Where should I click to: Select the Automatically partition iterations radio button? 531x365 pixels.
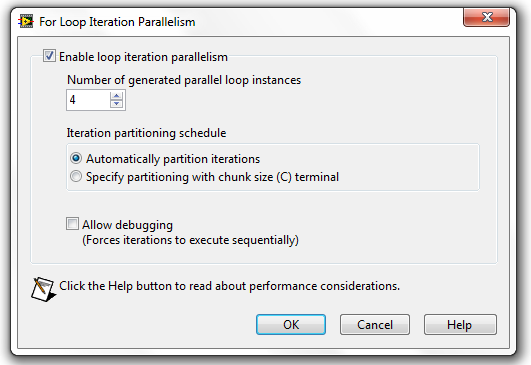(76, 158)
